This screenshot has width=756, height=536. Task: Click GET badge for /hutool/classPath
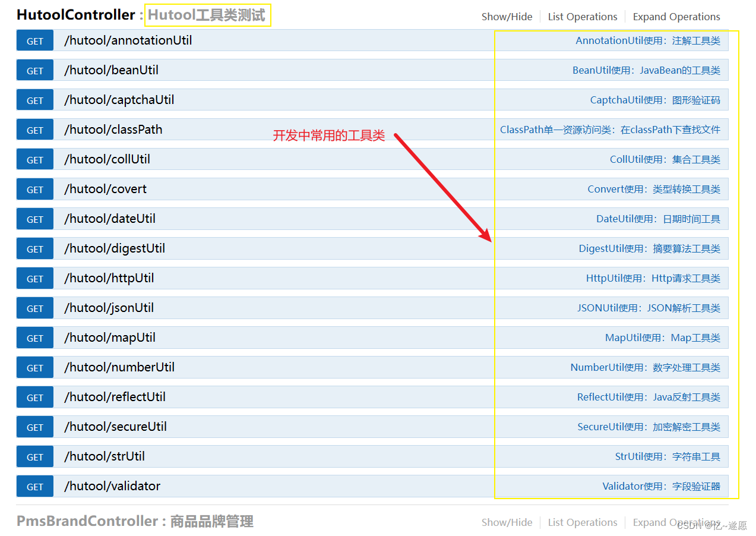point(35,130)
